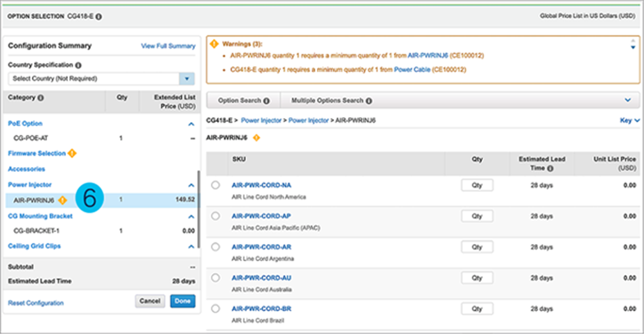Viewport: 644px width, 334px height.
Task: Show Multiple Options Search info icon
Action: click(369, 101)
